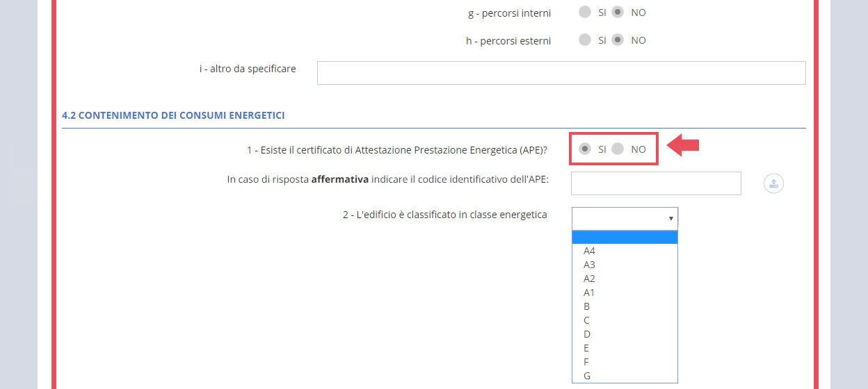The width and height of the screenshot is (868, 389).
Task: Pick energy class G from dropdown
Action: tap(588, 376)
